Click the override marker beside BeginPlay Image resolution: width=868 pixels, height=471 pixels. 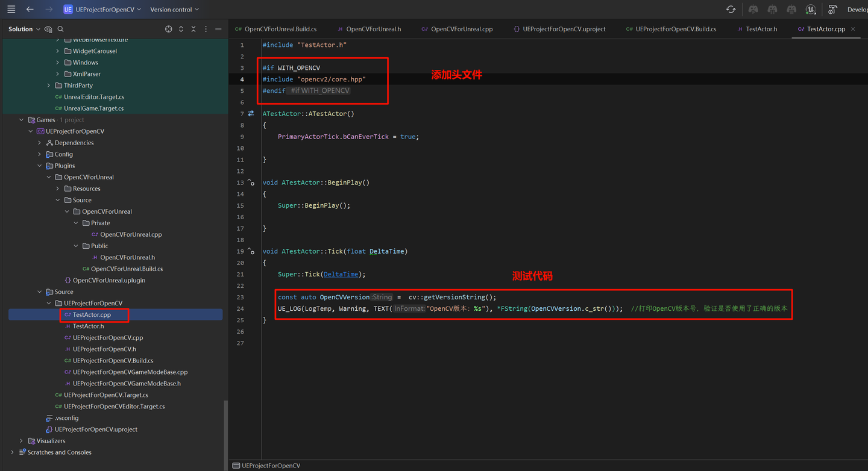coord(251,182)
